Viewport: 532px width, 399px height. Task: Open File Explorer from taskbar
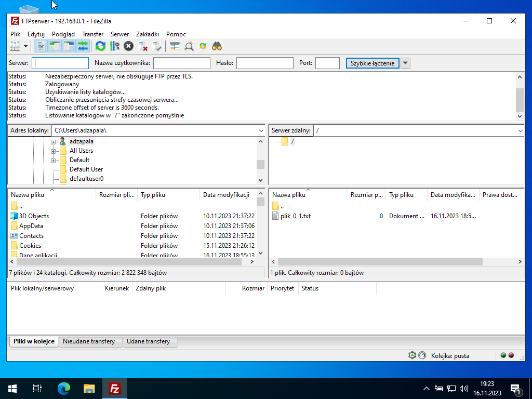tap(89, 389)
